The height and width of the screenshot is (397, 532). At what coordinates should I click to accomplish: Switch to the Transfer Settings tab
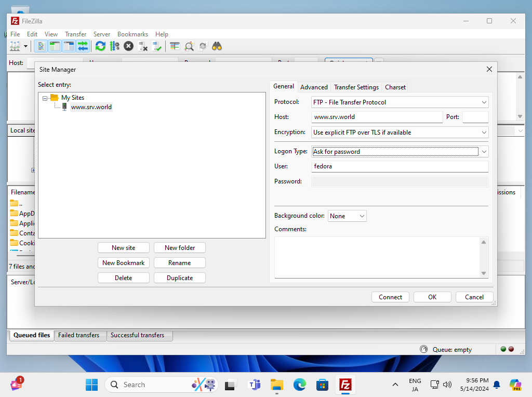tap(356, 87)
